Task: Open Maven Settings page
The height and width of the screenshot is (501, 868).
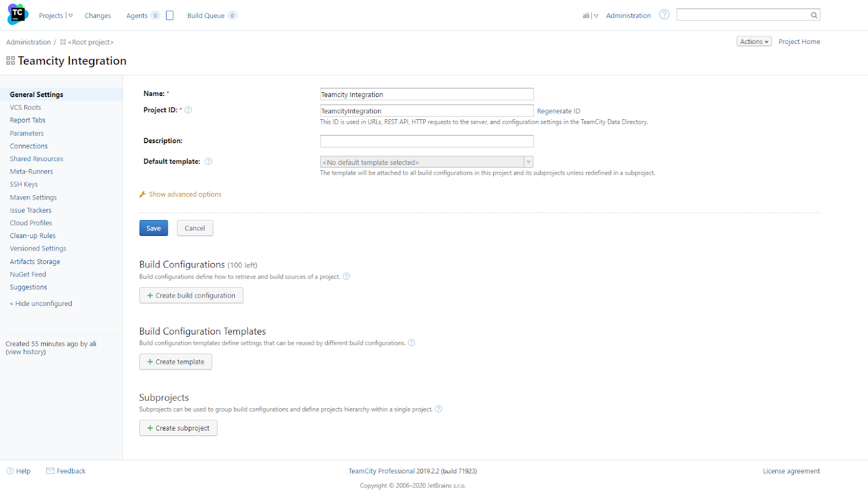Action: pos(33,197)
